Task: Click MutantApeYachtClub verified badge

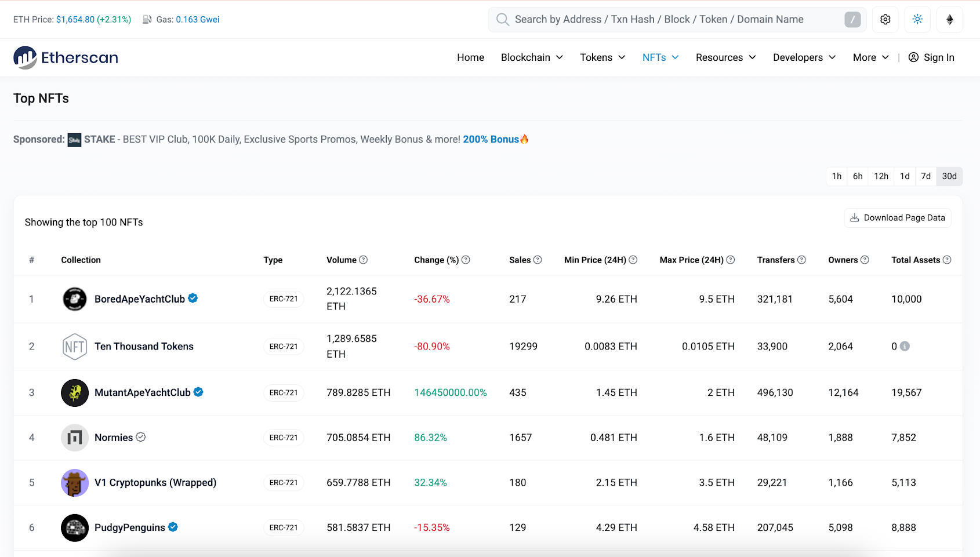Action: coord(198,392)
